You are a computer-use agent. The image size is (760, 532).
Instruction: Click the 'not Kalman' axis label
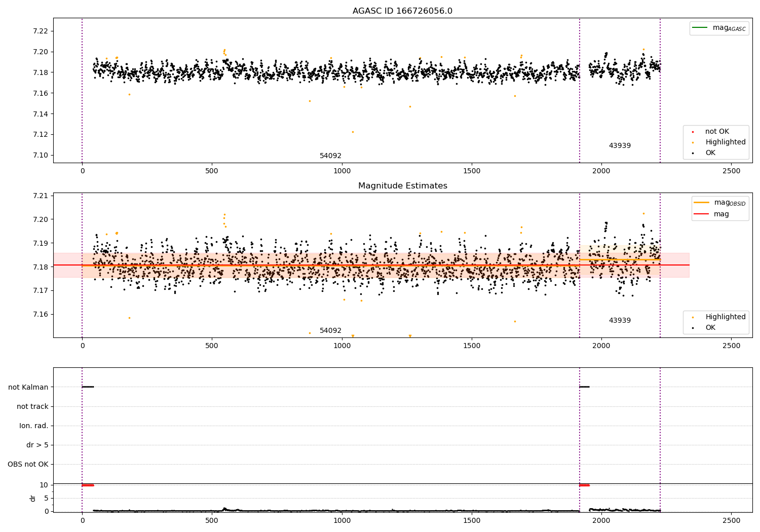pos(28,388)
